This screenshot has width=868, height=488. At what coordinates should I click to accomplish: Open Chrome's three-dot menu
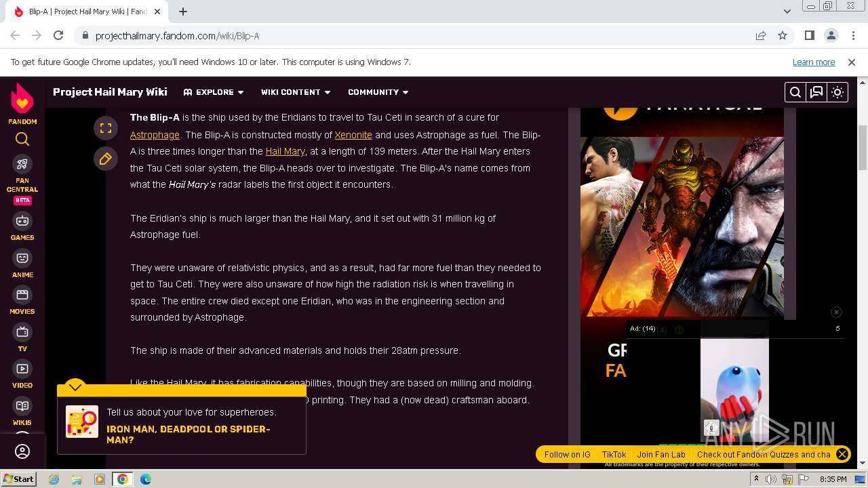point(852,35)
